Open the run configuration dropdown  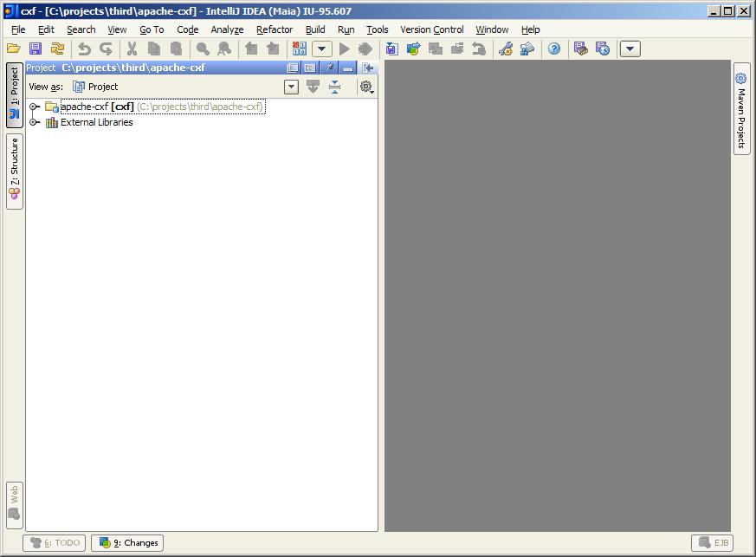pos(321,49)
